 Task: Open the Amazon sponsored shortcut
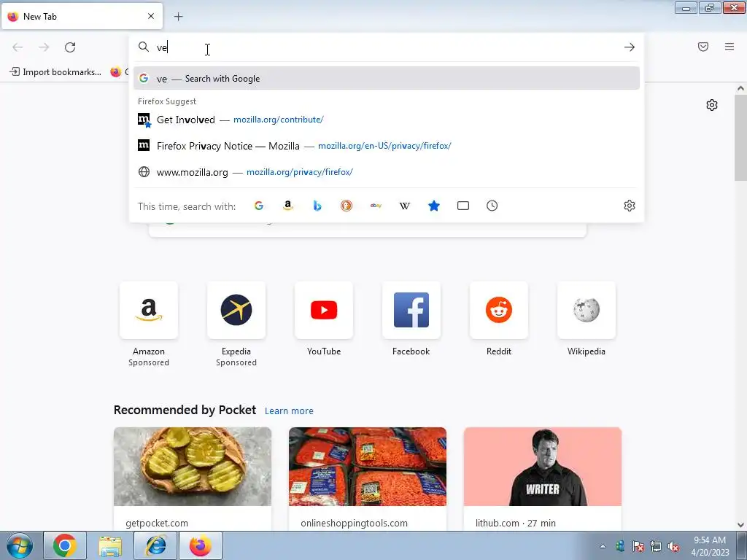(x=149, y=324)
